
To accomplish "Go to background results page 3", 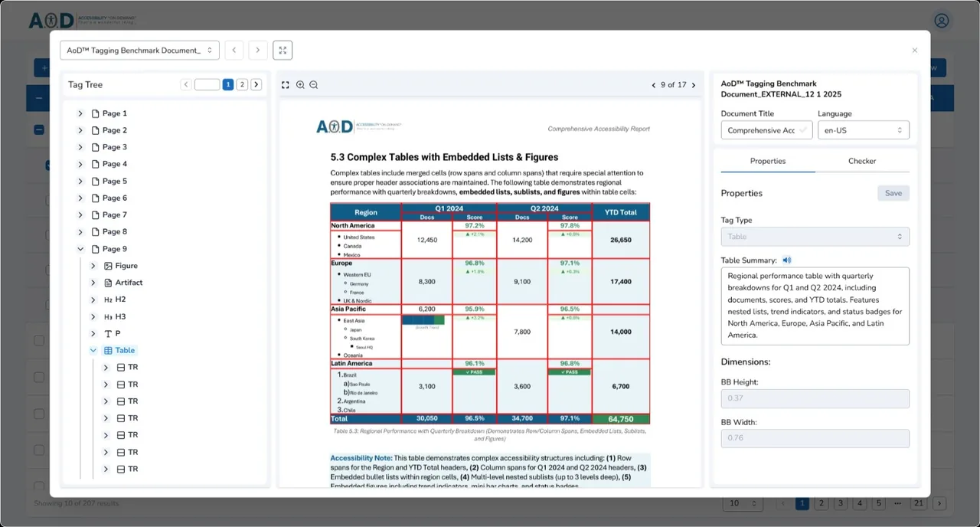I will 840,503.
